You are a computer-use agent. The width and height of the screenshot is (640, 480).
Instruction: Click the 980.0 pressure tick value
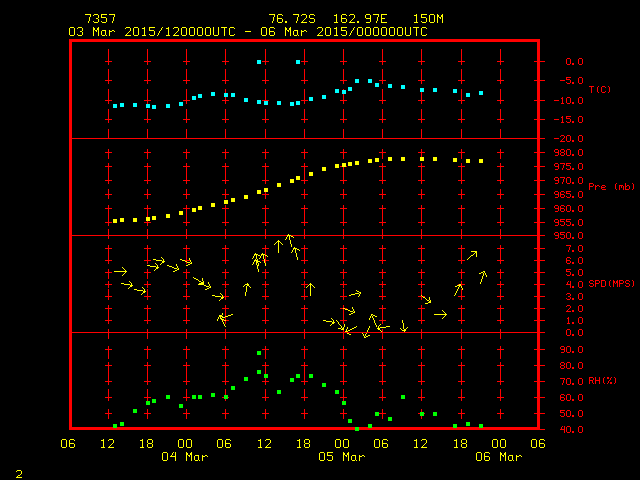point(554,152)
